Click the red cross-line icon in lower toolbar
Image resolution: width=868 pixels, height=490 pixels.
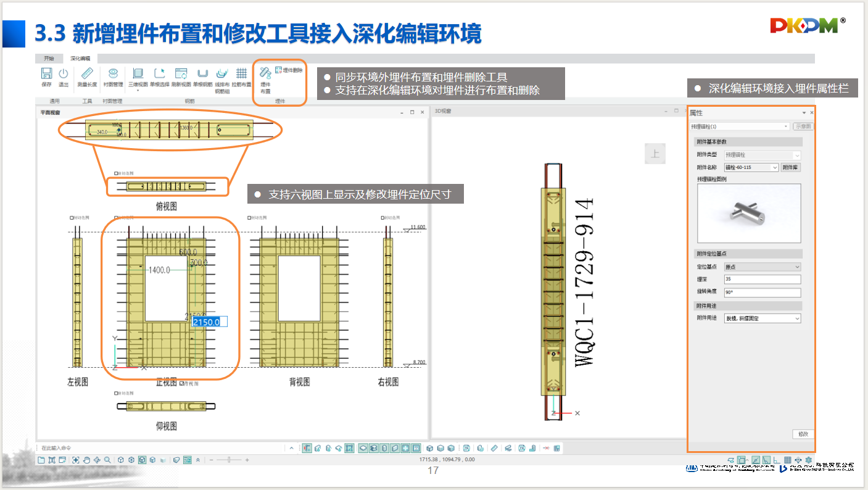545,448
